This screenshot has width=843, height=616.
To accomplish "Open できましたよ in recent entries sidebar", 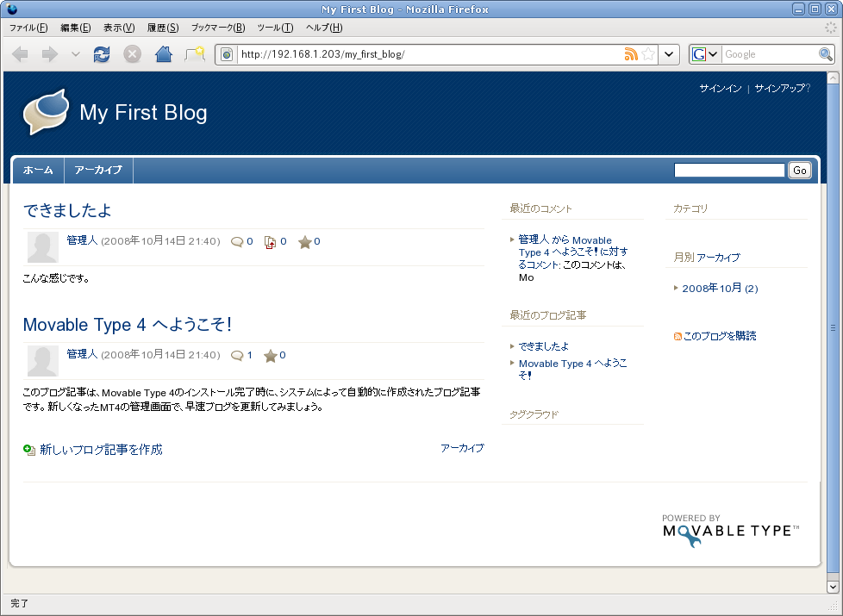I will pos(544,346).
